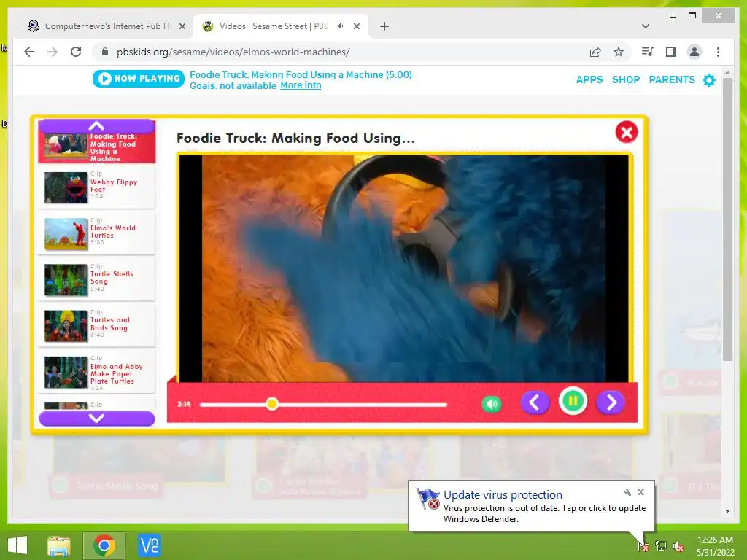Share this page using the share icon
747x560 pixels.
point(595,52)
